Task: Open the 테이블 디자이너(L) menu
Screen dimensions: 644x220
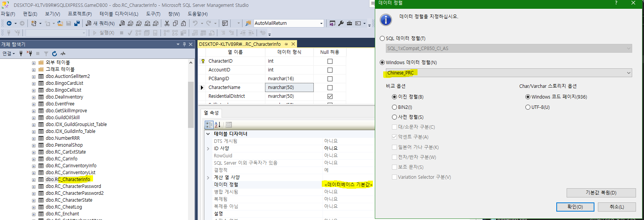Action: tap(119, 14)
